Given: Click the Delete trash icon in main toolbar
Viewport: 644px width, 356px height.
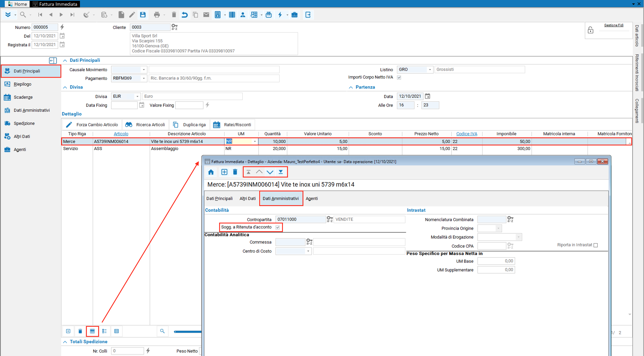Looking at the screenshot, I should coord(174,15).
